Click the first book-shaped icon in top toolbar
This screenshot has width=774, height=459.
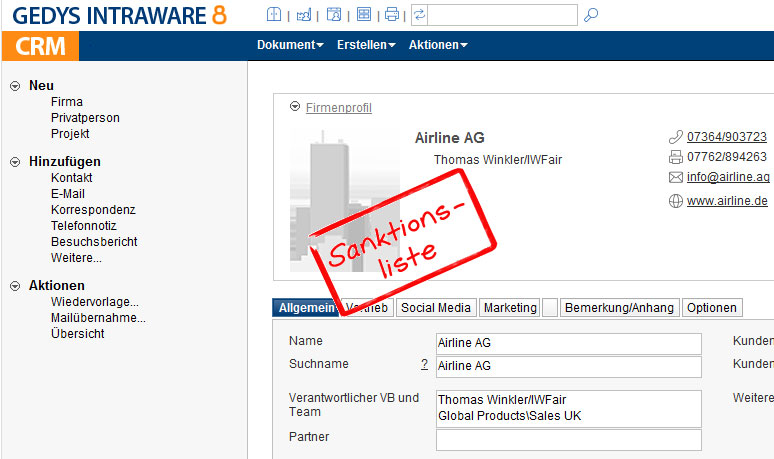[x=274, y=15]
